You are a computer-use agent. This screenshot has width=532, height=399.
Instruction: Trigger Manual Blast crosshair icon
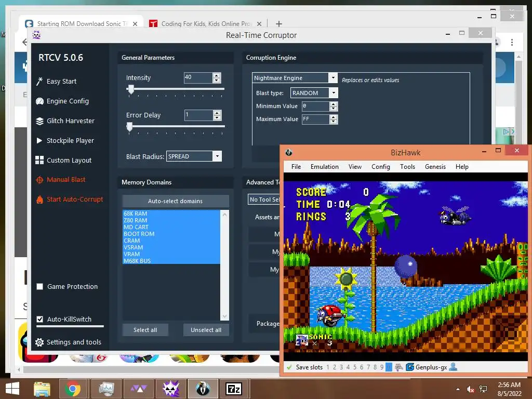[x=39, y=180]
